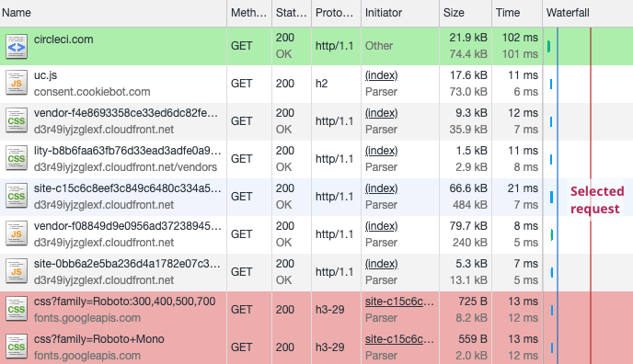Image resolution: width=633 pixels, height=364 pixels.
Task: Select the lity-b8b6faa63fb76d33ead3adfe0a9 request
Action: click(128, 151)
